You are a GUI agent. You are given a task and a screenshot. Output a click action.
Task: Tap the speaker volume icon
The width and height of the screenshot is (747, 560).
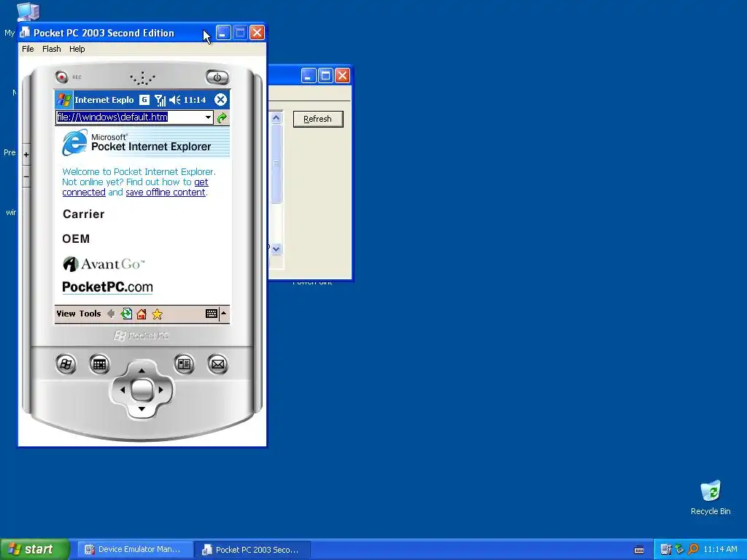click(175, 100)
